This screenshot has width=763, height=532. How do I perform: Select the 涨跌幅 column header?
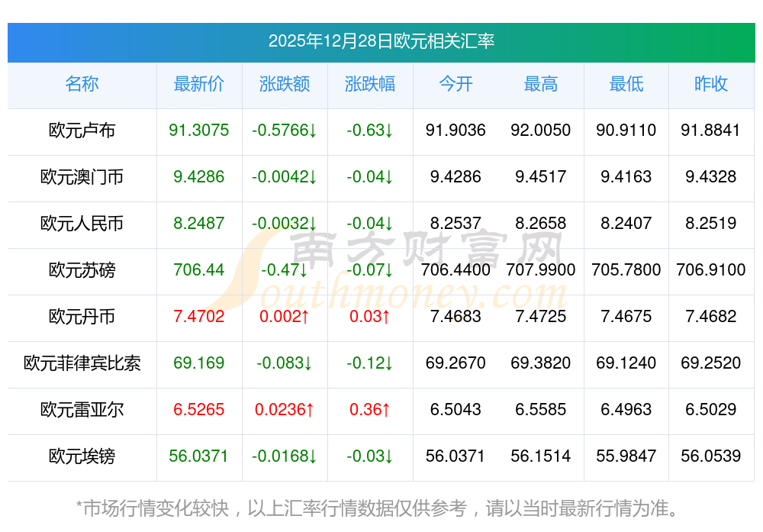point(370,84)
